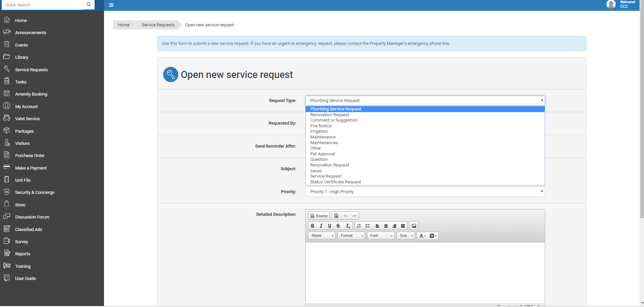
Task: Open Amenity Booking from the sidebar
Action: click(30, 94)
